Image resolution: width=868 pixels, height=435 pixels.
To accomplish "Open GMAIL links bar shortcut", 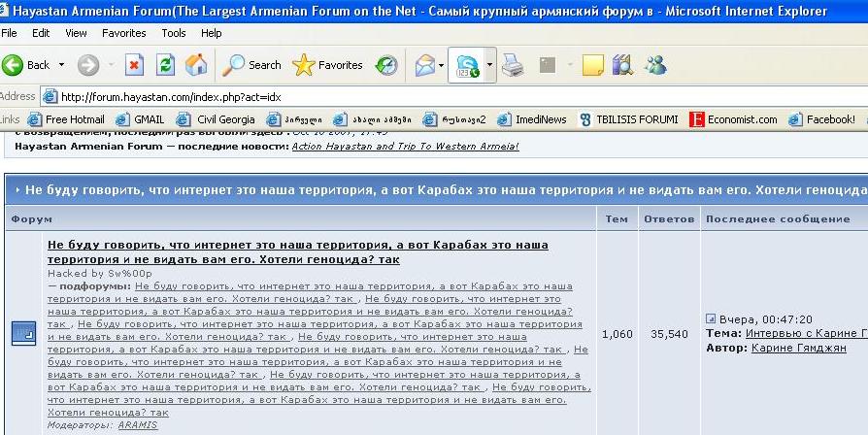I will (x=140, y=119).
